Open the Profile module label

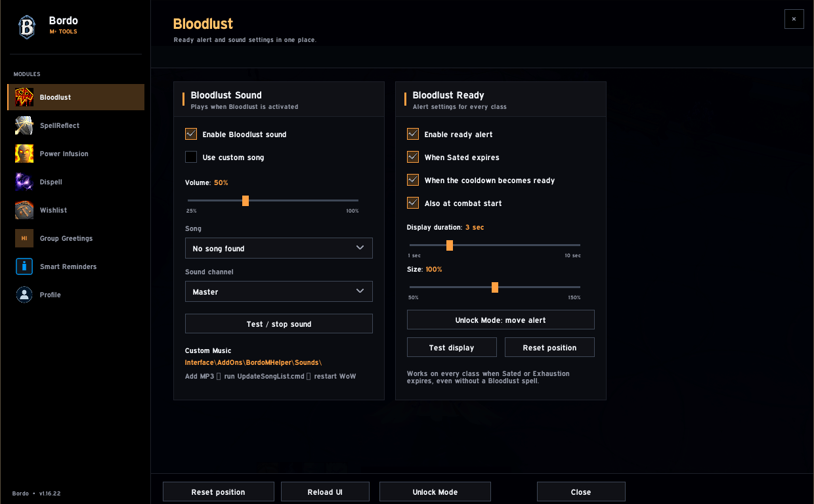click(x=50, y=295)
